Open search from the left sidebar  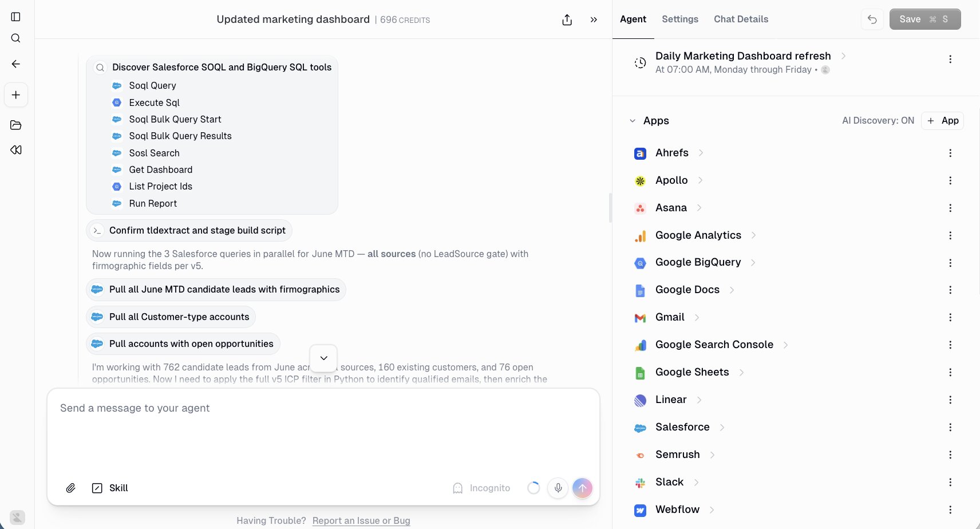point(16,38)
